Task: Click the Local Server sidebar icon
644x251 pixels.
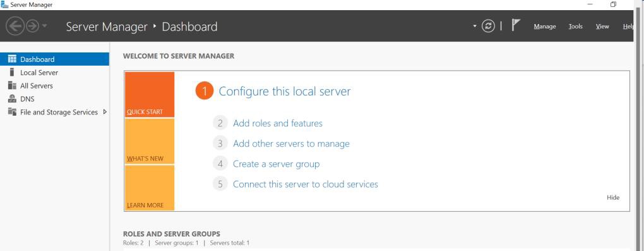Action: [x=13, y=73]
